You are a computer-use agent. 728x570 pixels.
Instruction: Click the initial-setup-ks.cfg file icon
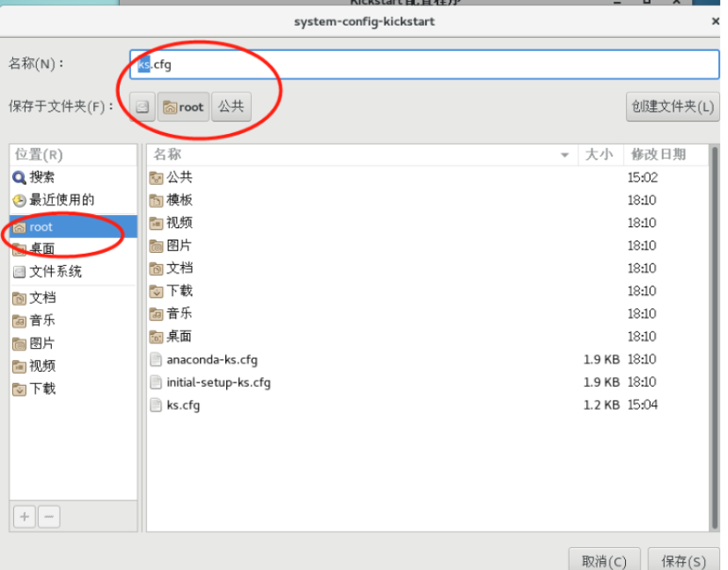point(156,382)
